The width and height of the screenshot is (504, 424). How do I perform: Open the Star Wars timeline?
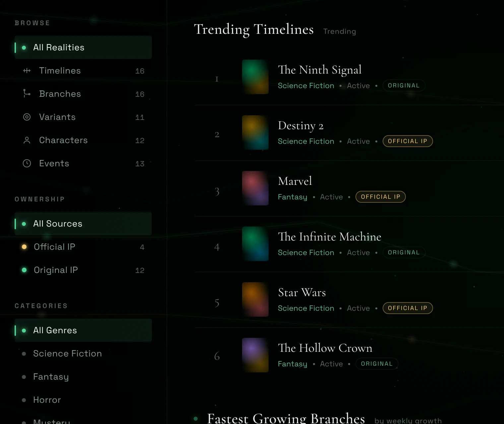pos(302,292)
